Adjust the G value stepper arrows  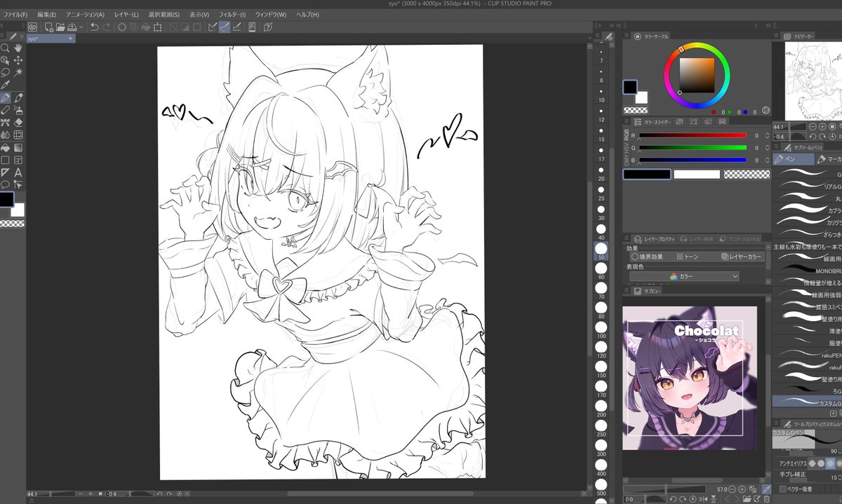766,148
